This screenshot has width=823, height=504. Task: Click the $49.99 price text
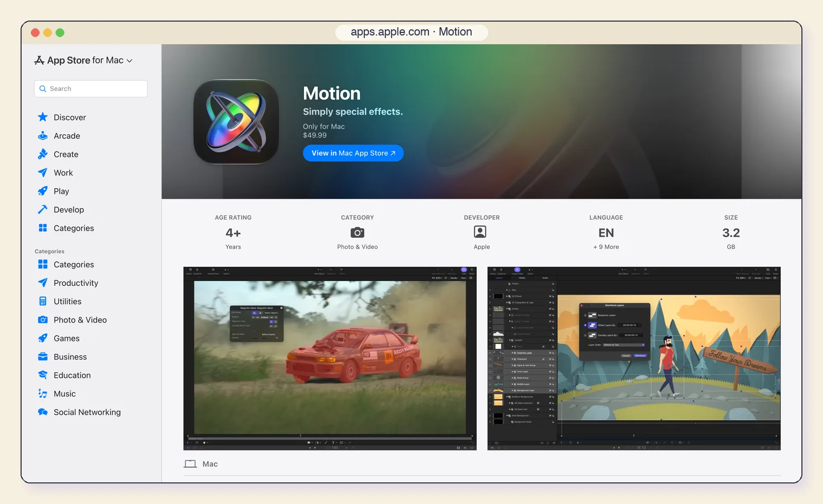pyautogui.click(x=315, y=135)
